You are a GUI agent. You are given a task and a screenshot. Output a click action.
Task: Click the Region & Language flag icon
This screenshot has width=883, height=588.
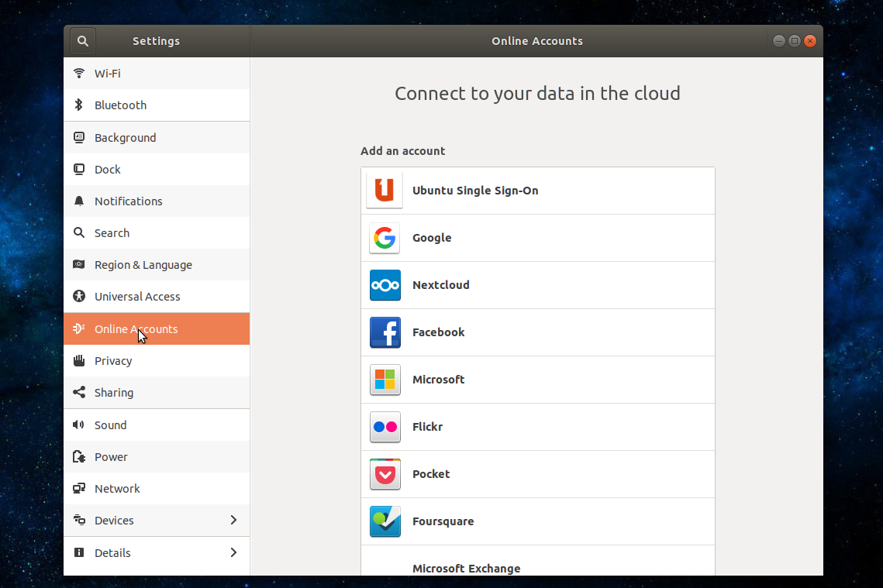pos(79,264)
